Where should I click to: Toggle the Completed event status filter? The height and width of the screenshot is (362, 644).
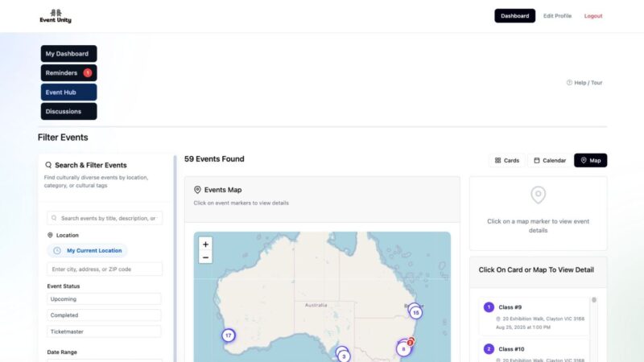(104, 315)
